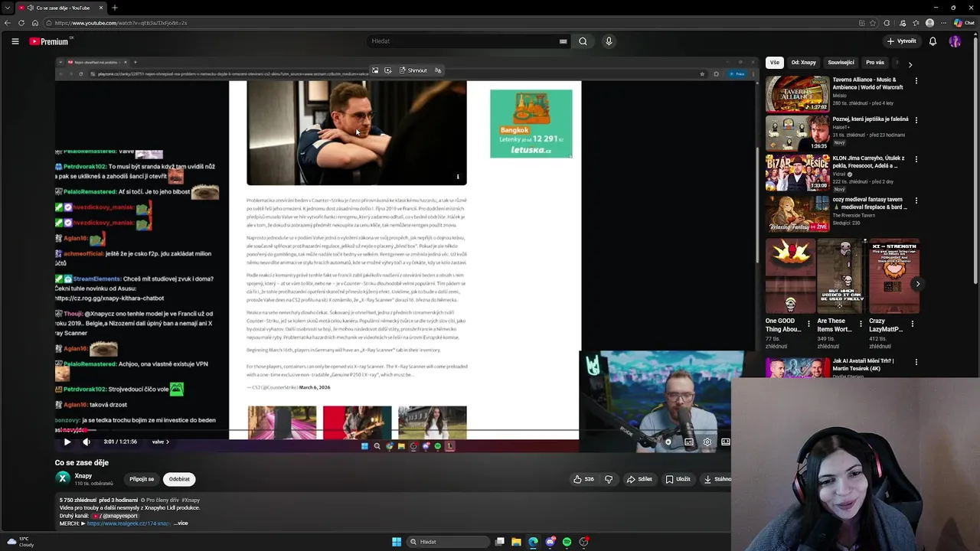
Task: Select the Pro vás filter chip
Action: coord(875,63)
